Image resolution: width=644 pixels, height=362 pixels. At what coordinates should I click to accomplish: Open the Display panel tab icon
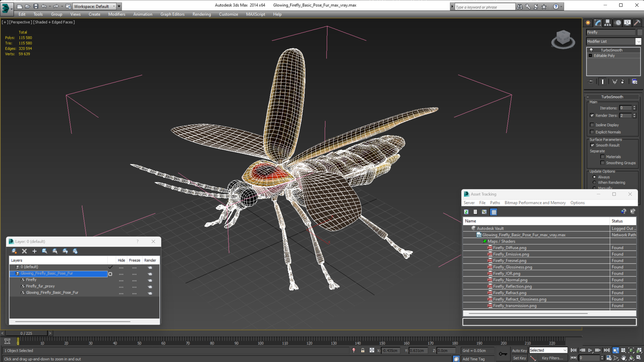(627, 23)
